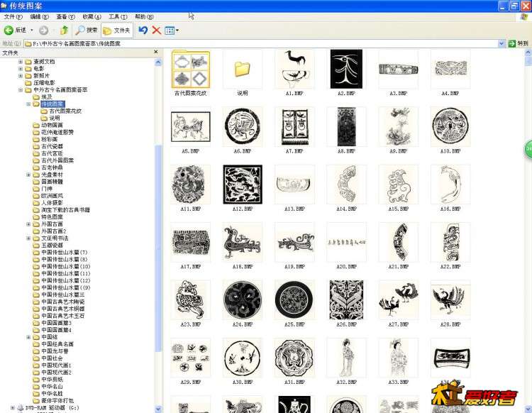Image resolution: width=532 pixels, height=413 pixels.
Task: Click the red Delete X icon
Action: [x=157, y=31]
